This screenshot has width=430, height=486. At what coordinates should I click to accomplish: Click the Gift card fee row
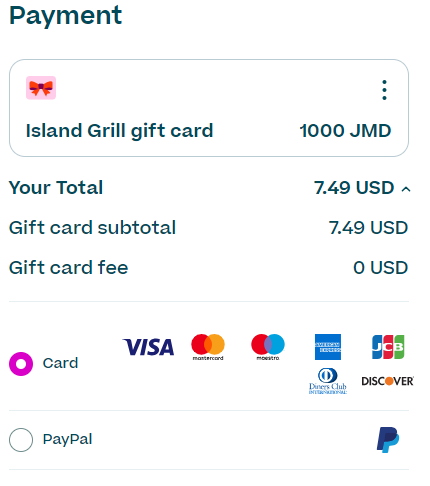209,268
